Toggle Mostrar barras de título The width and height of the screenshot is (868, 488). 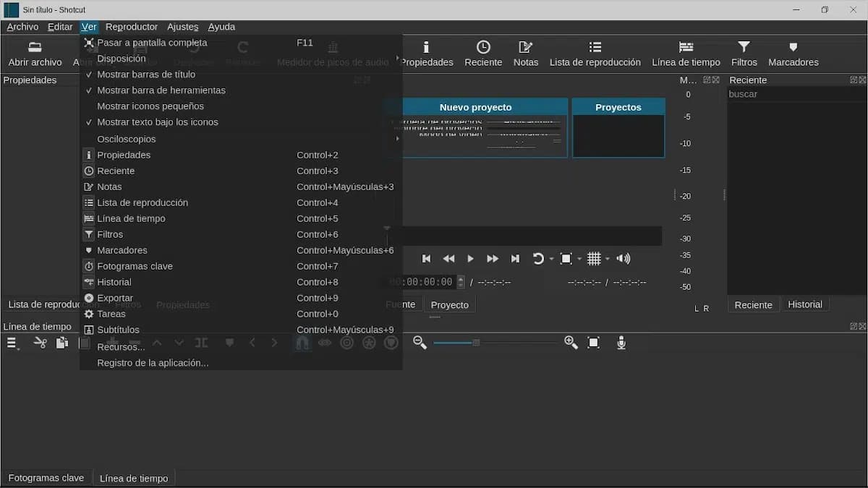tap(241, 74)
